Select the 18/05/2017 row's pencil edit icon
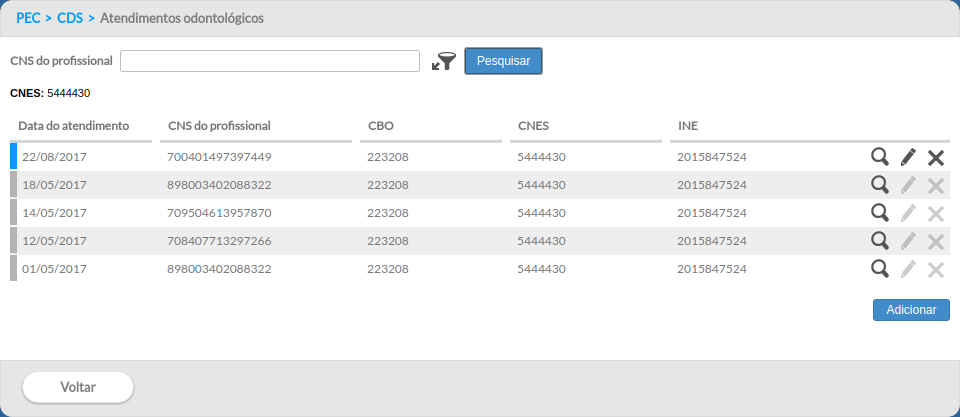960x417 pixels. pyautogui.click(x=908, y=185)
